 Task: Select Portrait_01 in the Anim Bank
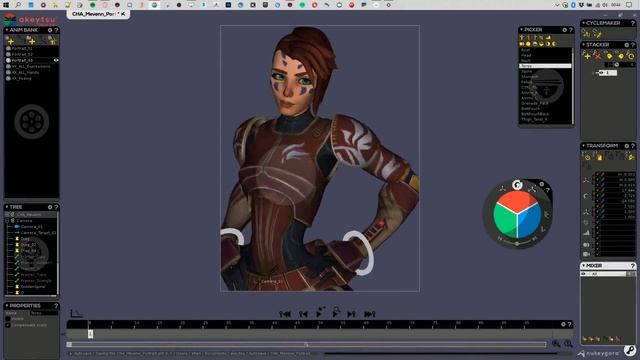pyautogui.click(x=22, y=48)
